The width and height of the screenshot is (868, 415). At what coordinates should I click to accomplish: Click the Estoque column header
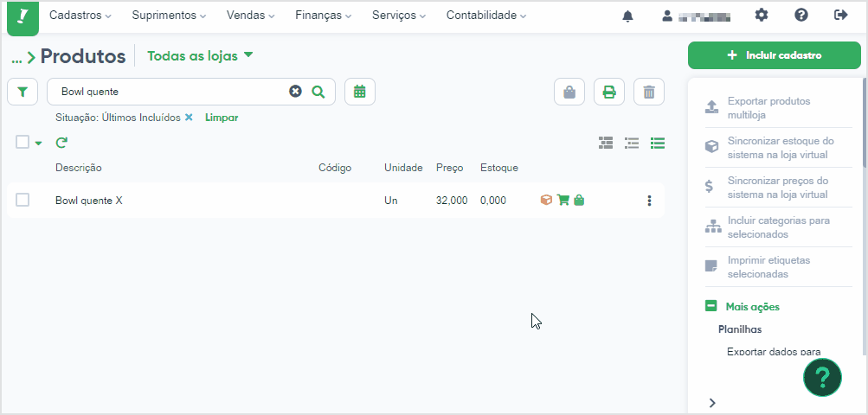pos(499,168)
